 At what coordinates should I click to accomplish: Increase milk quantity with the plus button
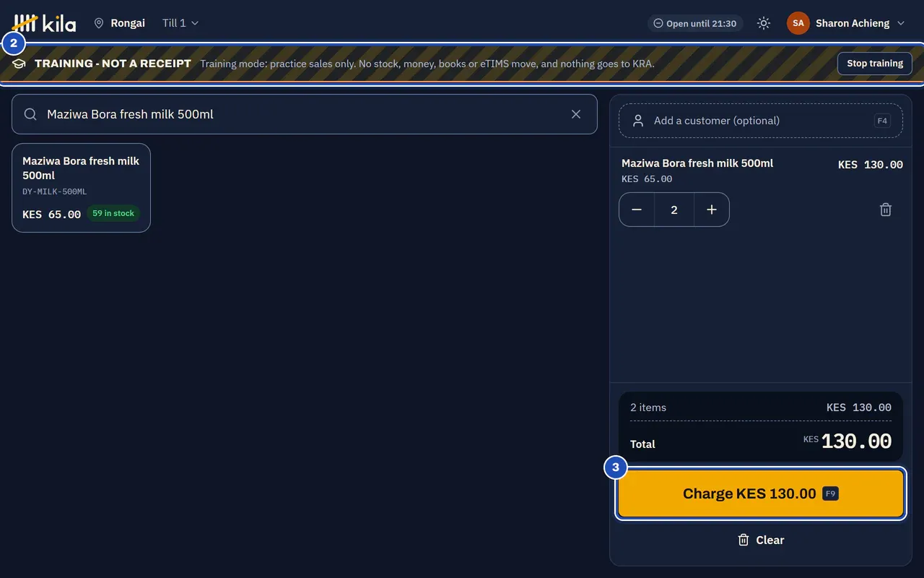point(712,210)
